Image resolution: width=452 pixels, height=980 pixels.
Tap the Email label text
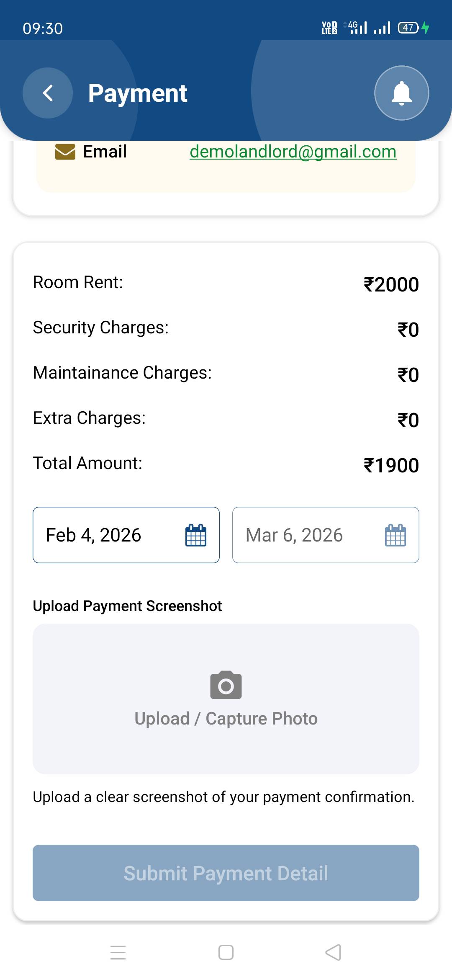(105, 152)
